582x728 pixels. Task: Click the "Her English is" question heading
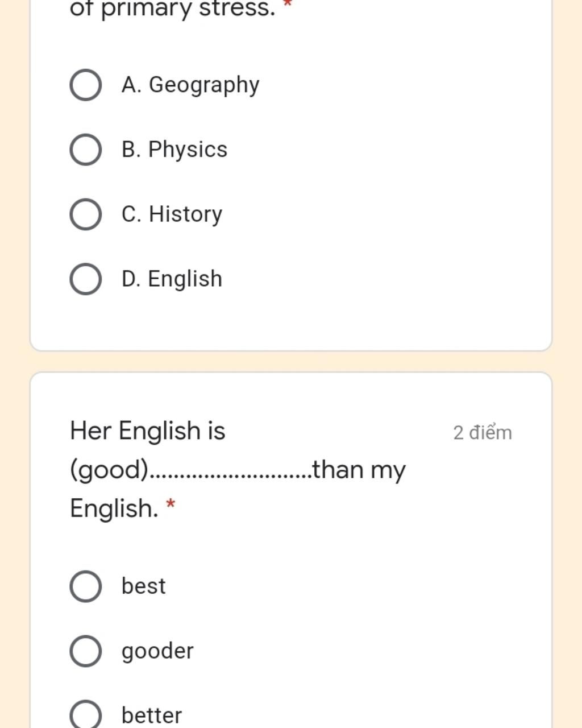(x=148, y=431)
